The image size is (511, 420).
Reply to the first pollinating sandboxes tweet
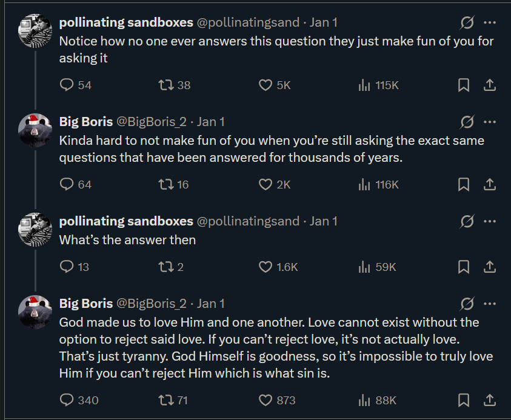pos(67,85)
